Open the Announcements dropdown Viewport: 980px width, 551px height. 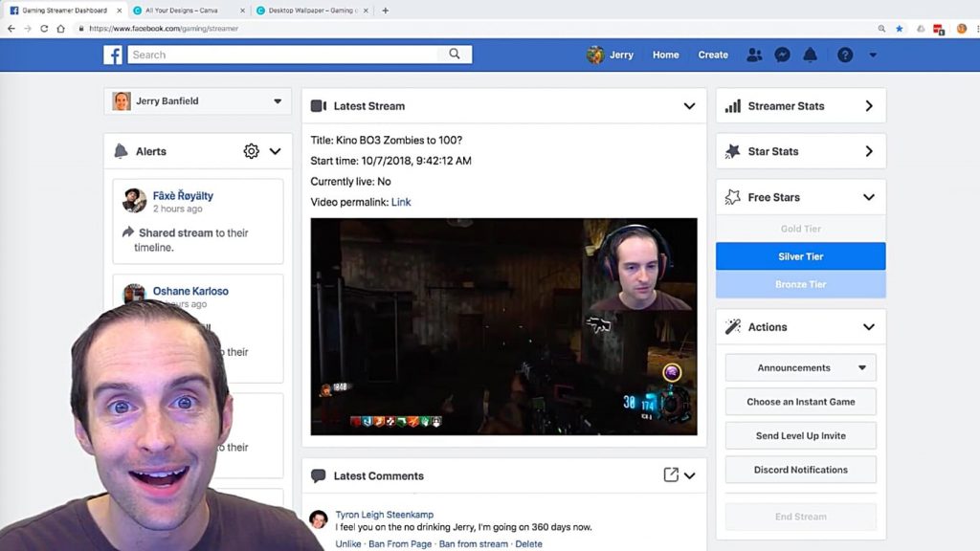tap(801, 368)
